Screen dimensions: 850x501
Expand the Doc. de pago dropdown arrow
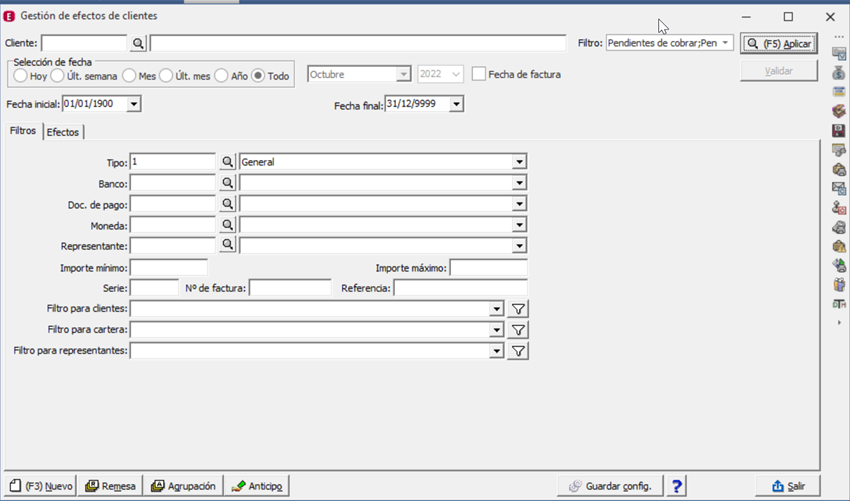519,204
